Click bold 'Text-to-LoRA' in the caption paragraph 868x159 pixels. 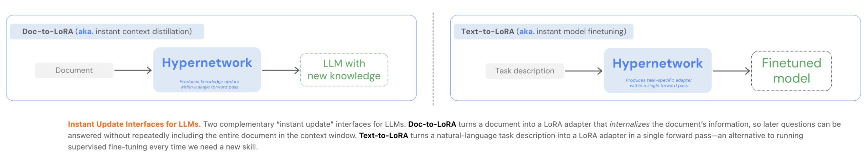383,136
